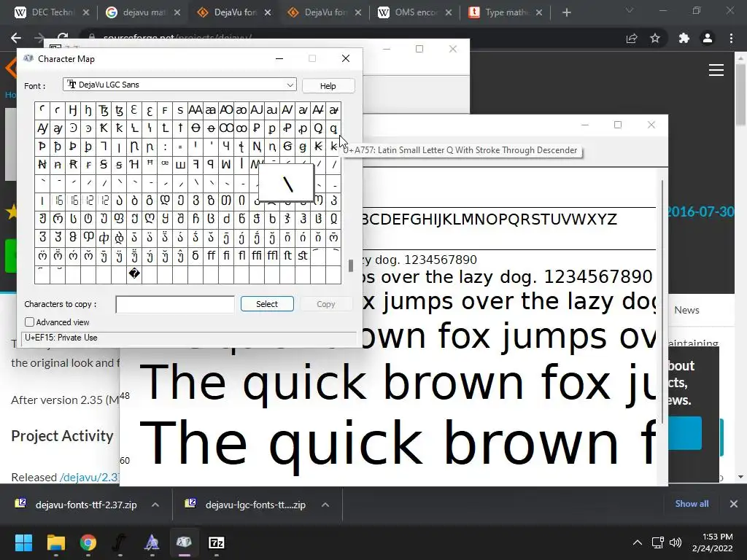This screenshot has width=747, height=560.
Task: Select the capital Q with stroke character
Action: point(318,128)
